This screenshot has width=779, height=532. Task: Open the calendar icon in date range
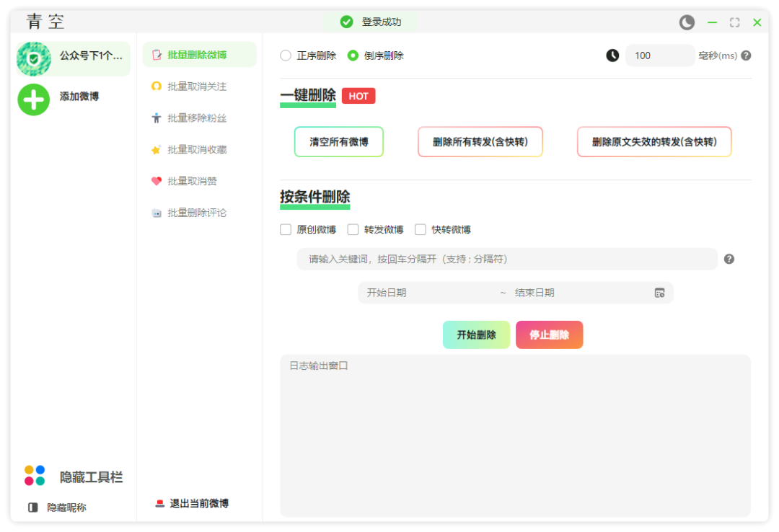coord(659,293)
